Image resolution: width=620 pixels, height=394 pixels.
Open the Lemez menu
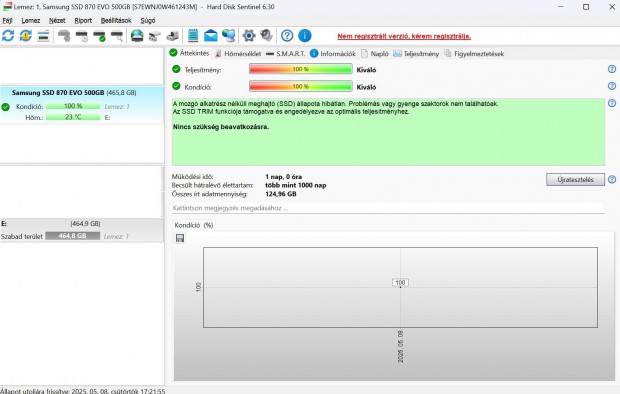[30, 21]
